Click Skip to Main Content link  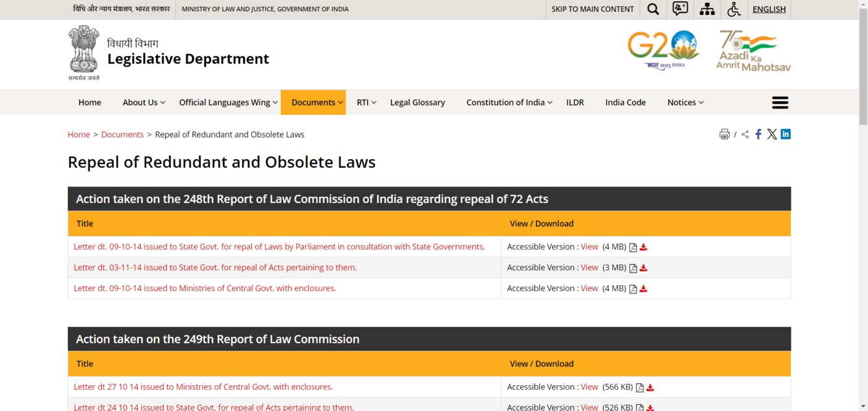click(592, 9)
